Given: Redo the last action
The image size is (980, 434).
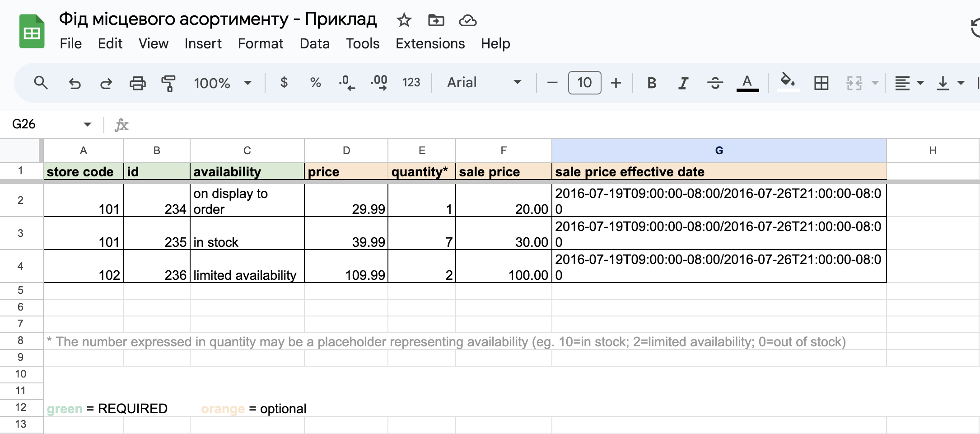Looking at the screenshot, I should [106, 83].
